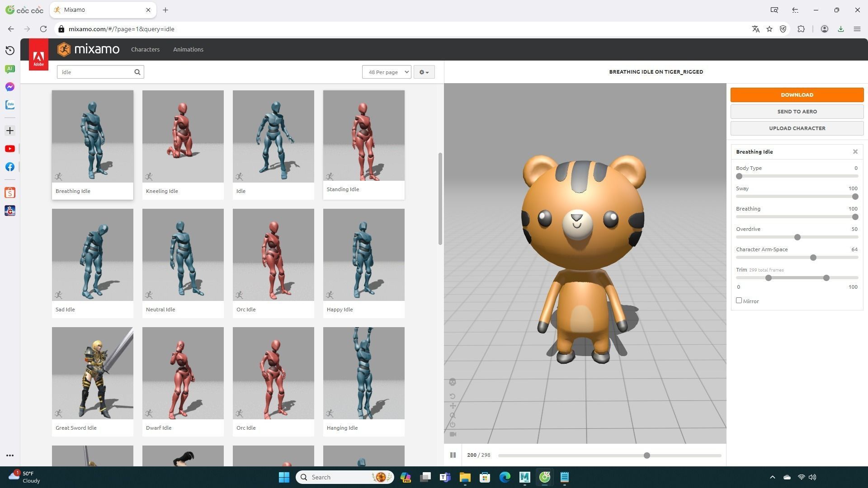Select the Standing Idle animation thumbnail
868x488 pixels.
point(364,136)
